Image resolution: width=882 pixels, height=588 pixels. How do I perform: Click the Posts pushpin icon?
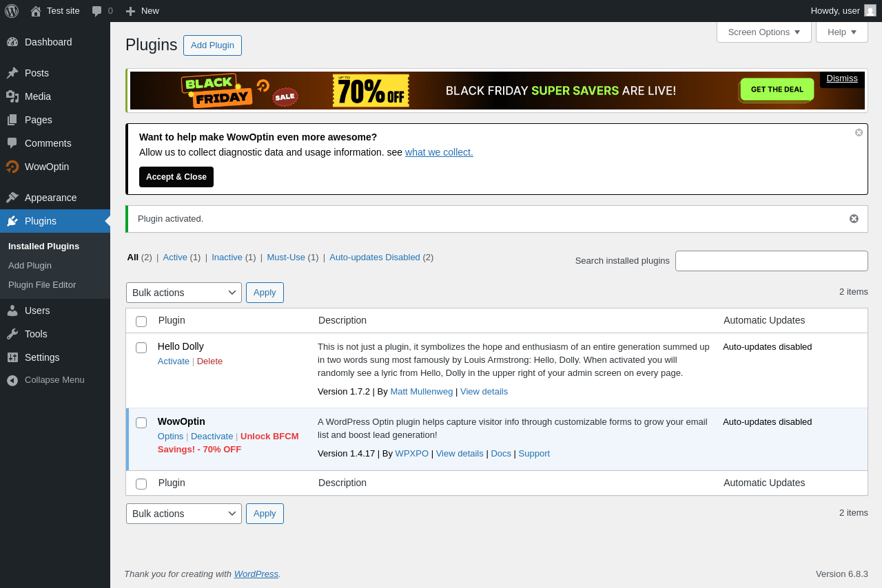12,73
